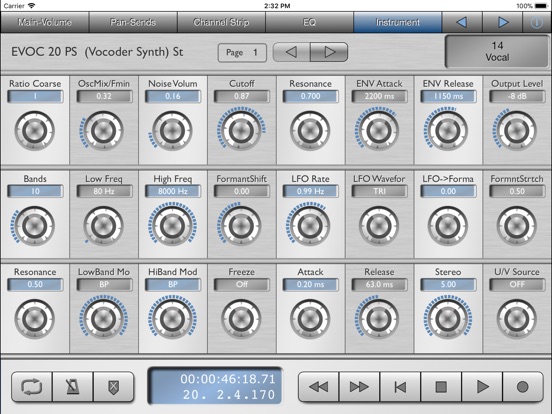Click the U/V Source OFF value field
This screenshot has width=552, height=414.
[517, 284]
